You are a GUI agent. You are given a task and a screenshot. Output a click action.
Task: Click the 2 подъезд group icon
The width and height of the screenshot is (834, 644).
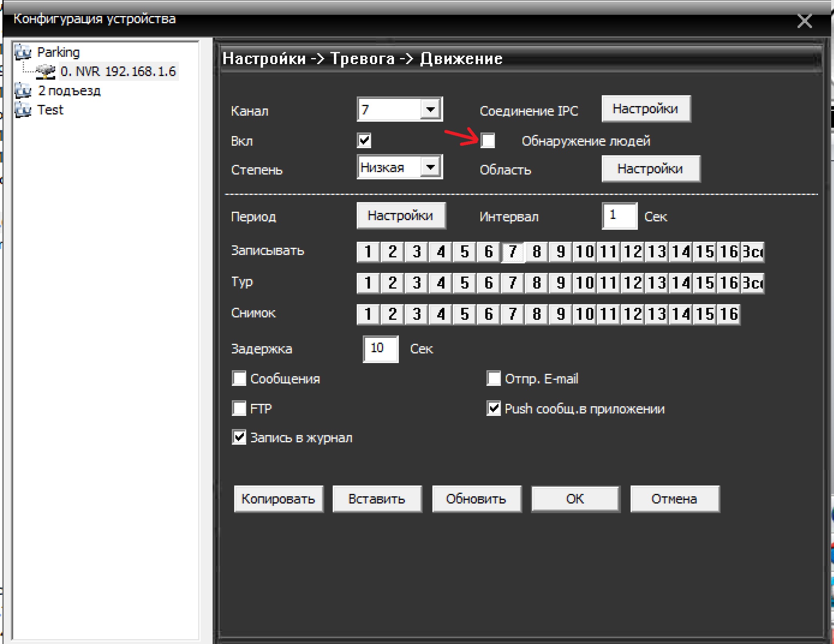pyautogui.click(x=23, y=90)
